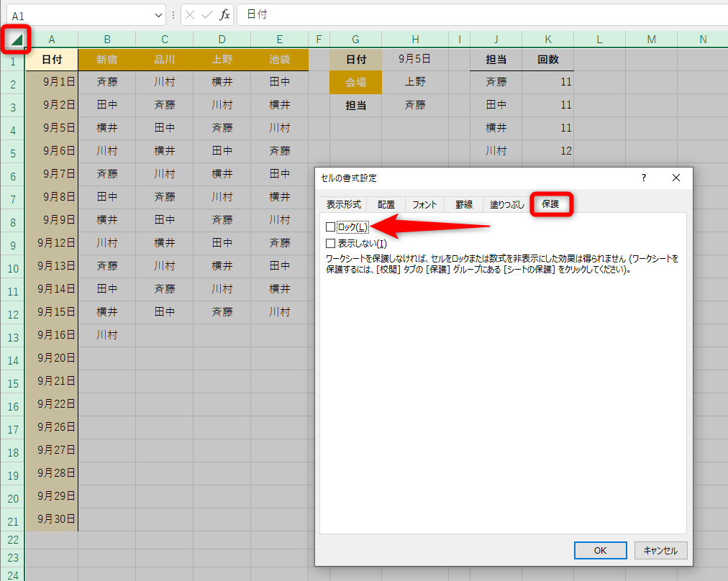Click the 担当 header in column J
Viewport: 728px width, 581px height.
tap(496, 60)
